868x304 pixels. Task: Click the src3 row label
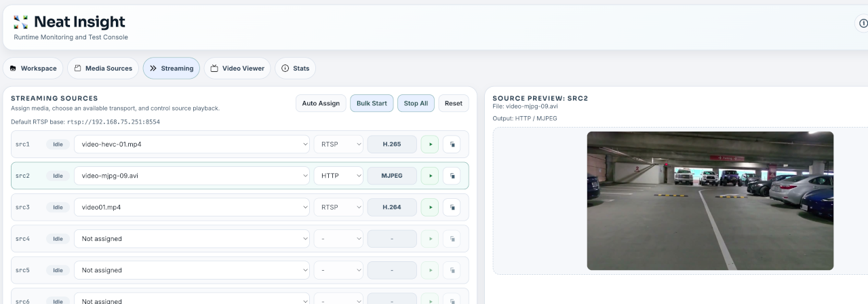coord(22,207)
